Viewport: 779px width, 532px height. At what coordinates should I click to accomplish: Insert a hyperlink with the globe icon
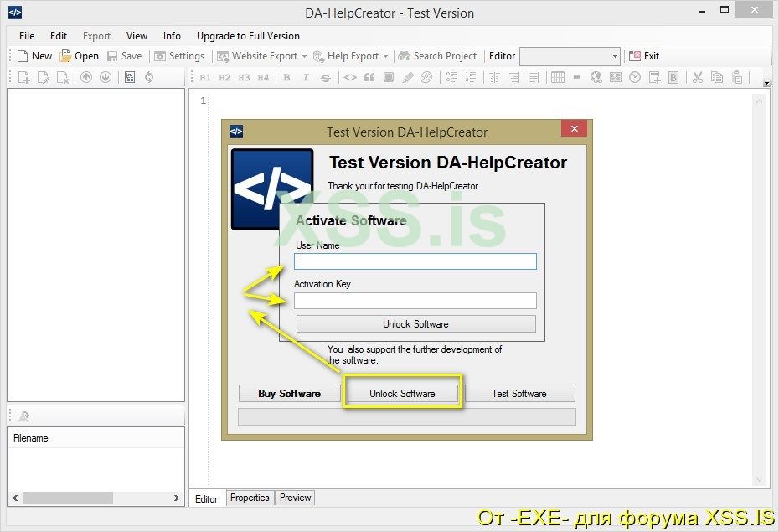coord(596,77)
